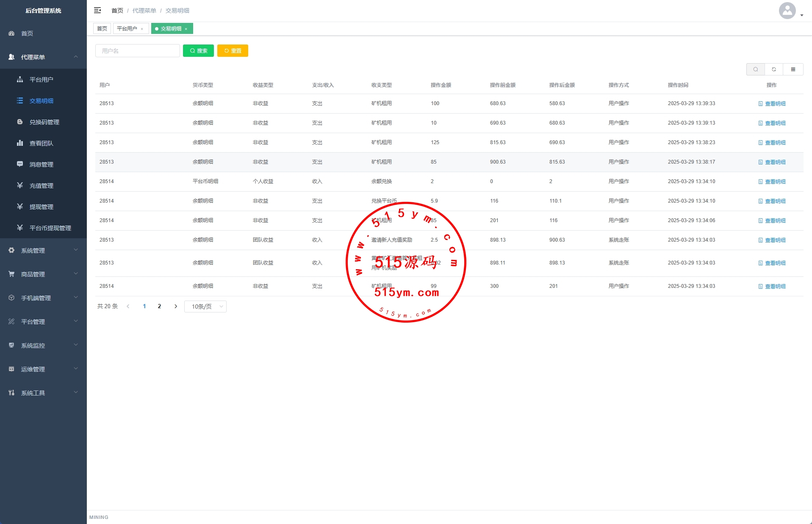Open 充值管理 in the sidebar
812x524 pixels.
[41, 186]
